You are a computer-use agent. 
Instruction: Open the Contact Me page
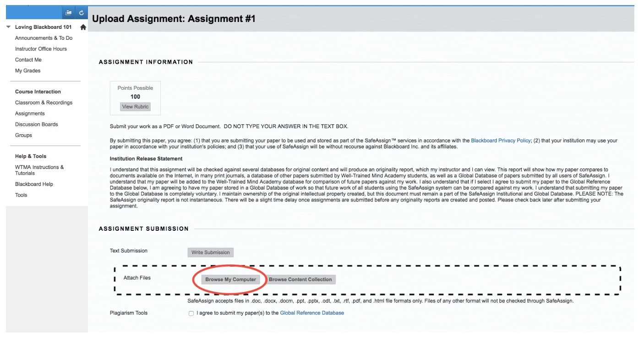click(28, 60)
